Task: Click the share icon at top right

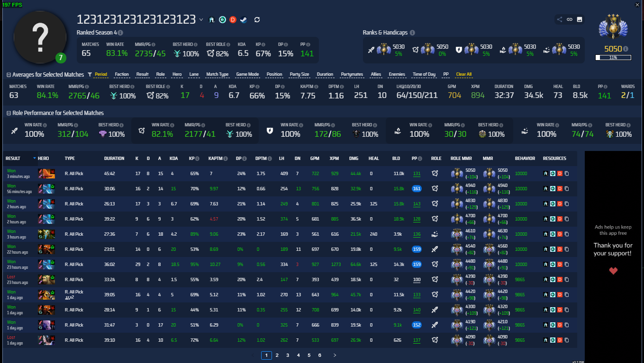Action: pos(560,19)
